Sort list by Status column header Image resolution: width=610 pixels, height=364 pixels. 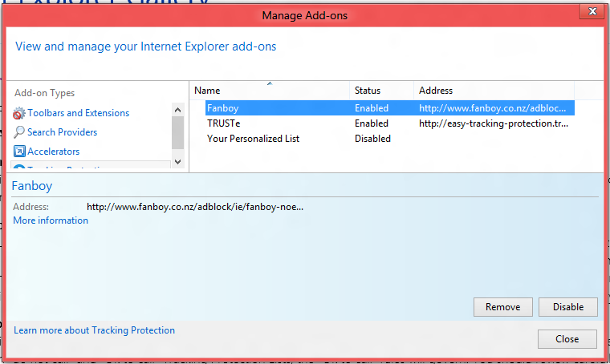point(381,91)
